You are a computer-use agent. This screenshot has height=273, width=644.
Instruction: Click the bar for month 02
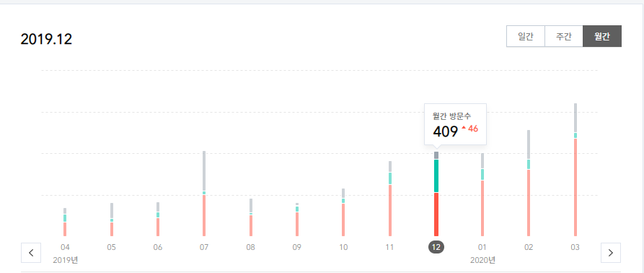pos(529,183)
